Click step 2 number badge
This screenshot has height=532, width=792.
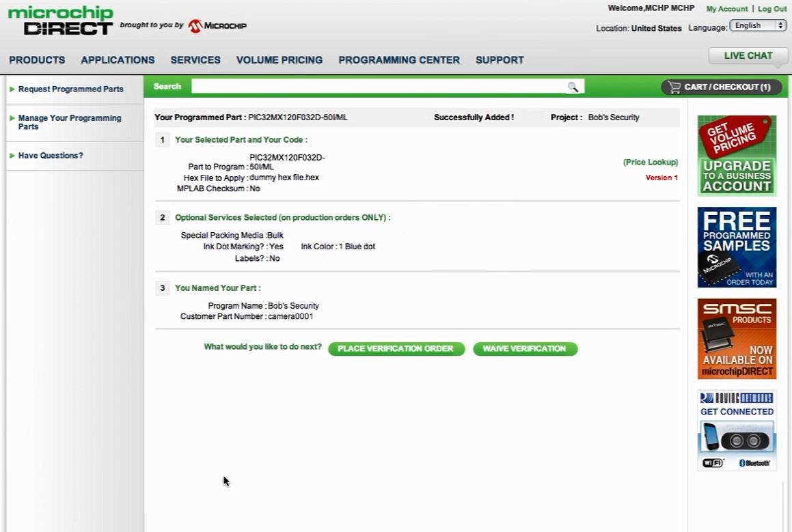[x=162, y=218]
